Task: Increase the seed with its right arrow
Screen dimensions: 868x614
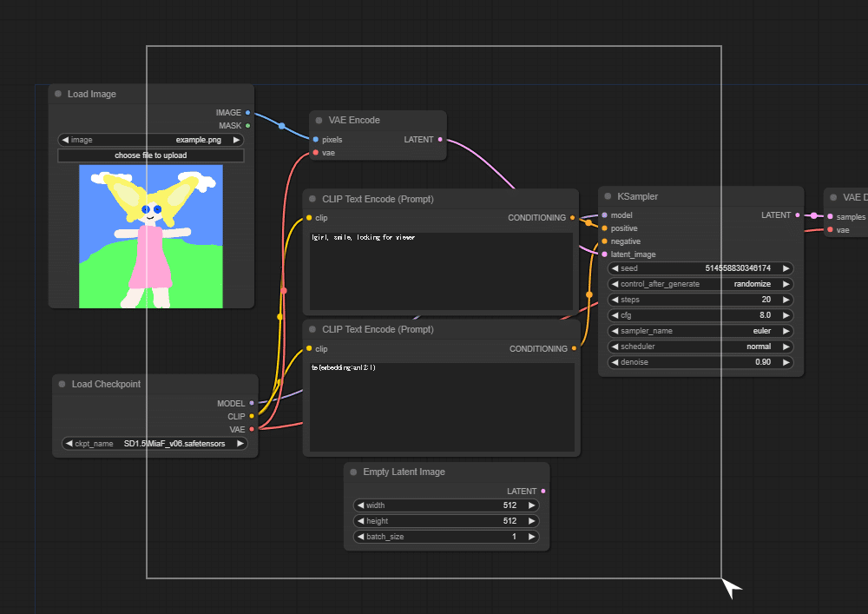Action: coord(786,268)
